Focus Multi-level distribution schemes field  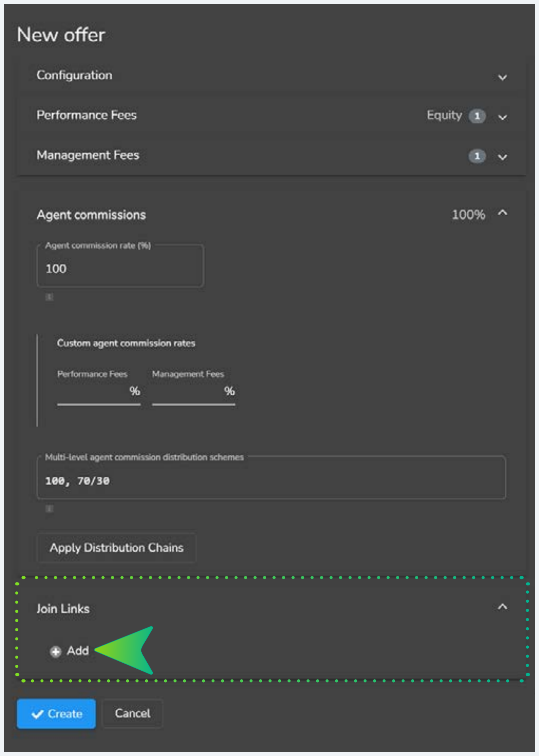coord(271,478)
